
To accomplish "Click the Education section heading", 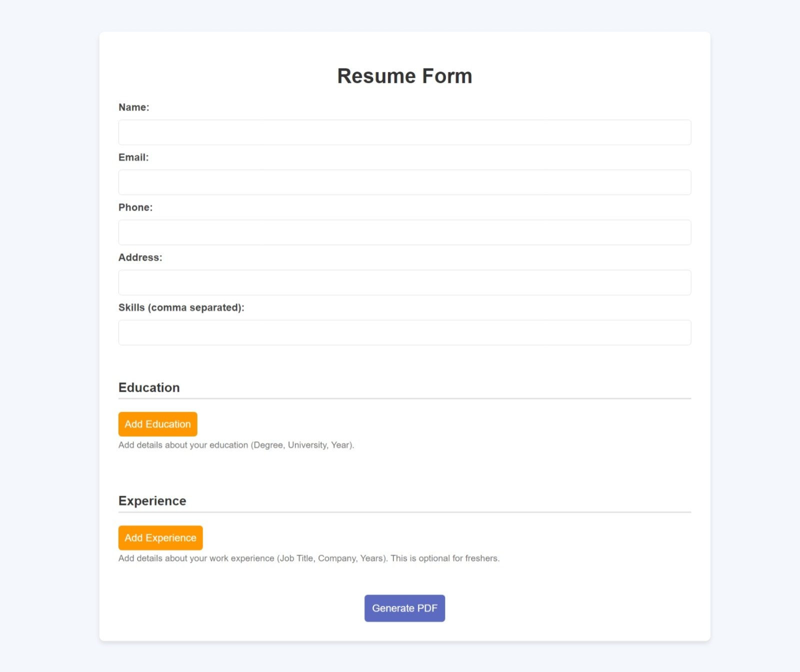I will tap(149, 388).
